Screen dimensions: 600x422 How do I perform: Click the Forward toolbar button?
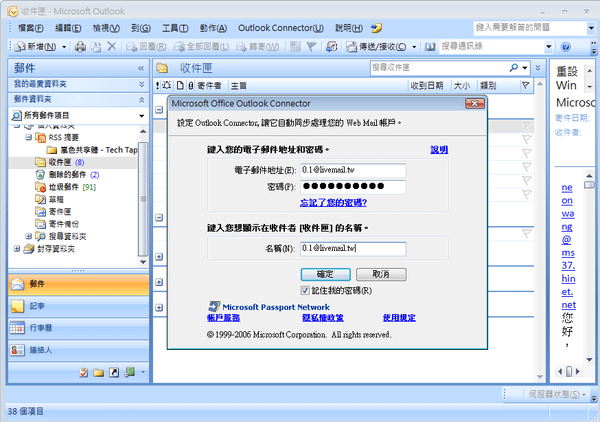[x=258, y=47]
